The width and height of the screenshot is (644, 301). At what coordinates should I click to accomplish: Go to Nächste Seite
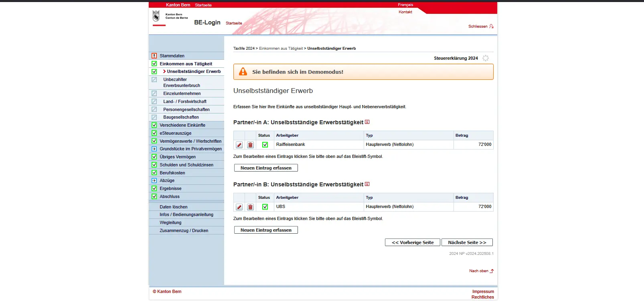[x=467, y=242]
